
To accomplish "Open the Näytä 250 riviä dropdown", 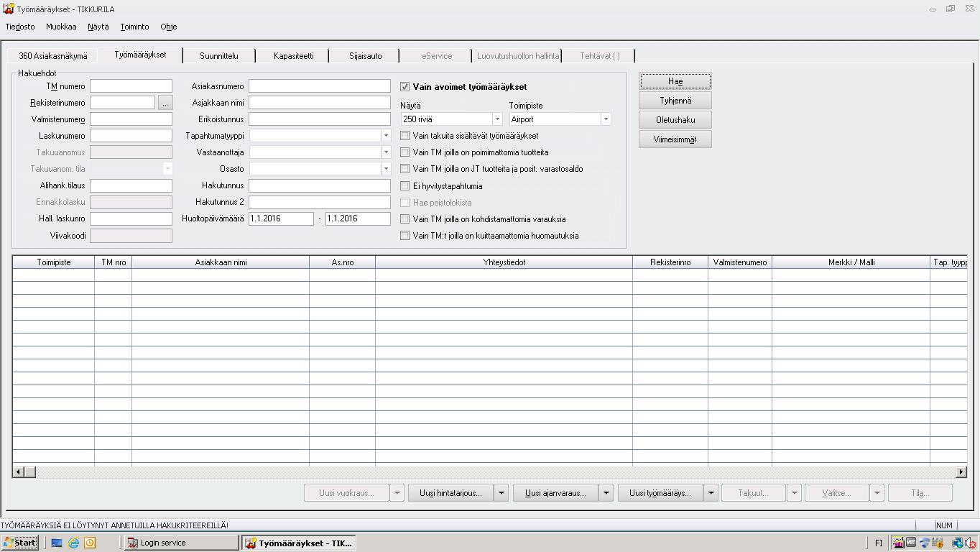I will (497, 119).
